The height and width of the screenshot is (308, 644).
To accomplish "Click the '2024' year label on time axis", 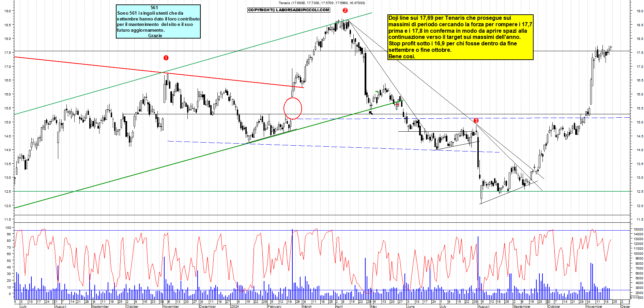I will (234, 306).
